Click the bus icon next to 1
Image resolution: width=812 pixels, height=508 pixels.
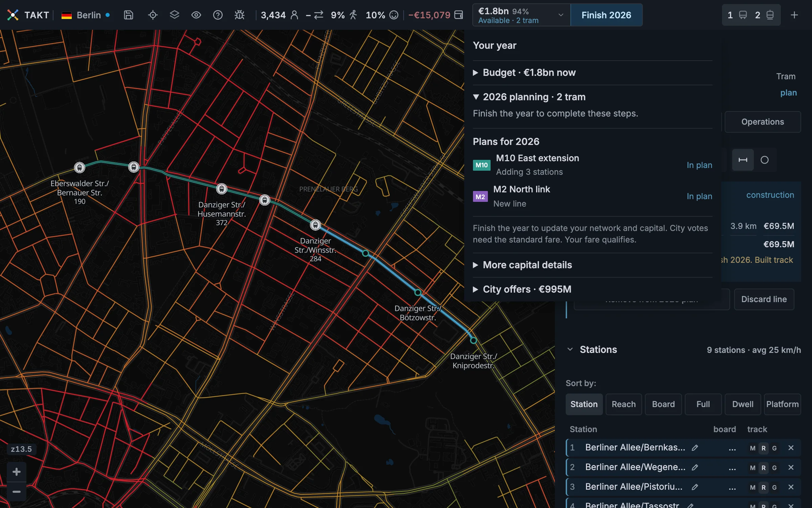743,15
